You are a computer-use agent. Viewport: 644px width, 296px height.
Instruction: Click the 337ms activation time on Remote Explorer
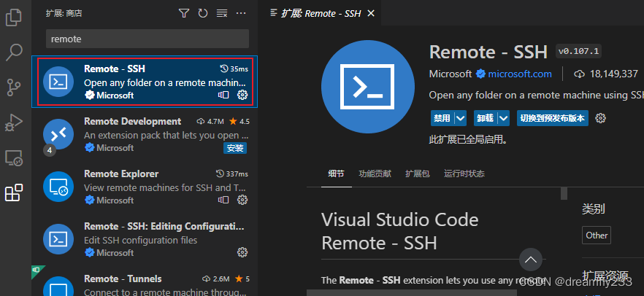(232, 174)
